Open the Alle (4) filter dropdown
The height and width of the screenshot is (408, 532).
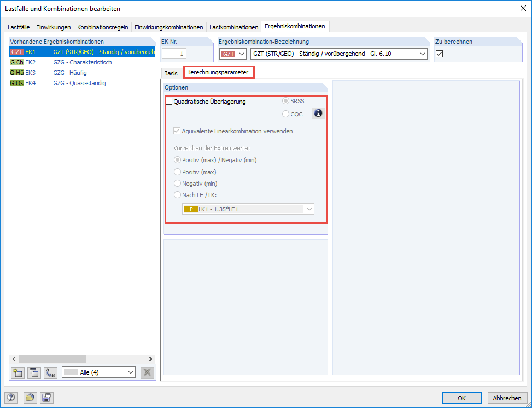click(99, 372)
